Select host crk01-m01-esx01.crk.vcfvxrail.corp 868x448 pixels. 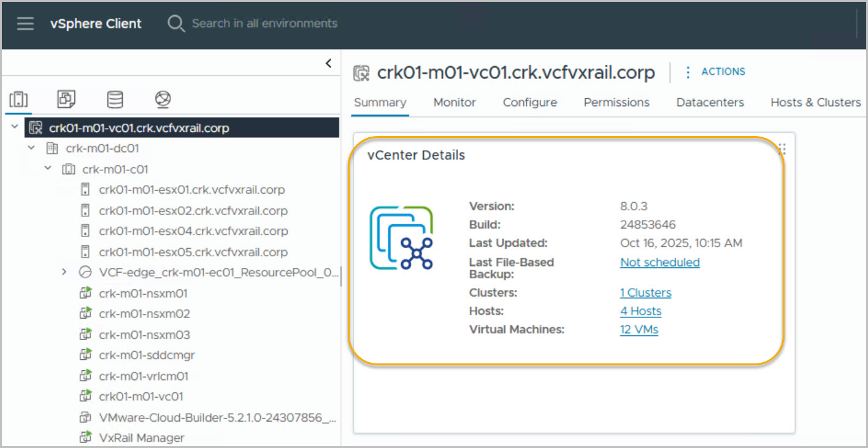click(191, 190)
